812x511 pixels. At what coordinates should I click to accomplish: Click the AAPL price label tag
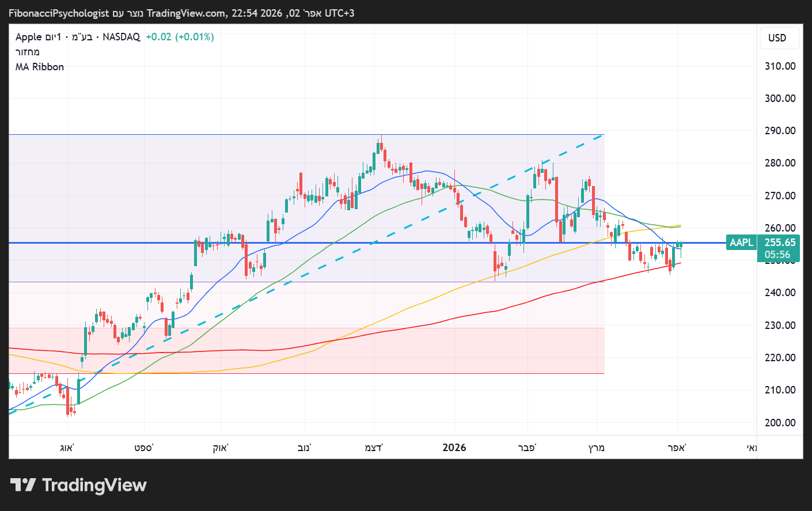click(x=741, y=243)
